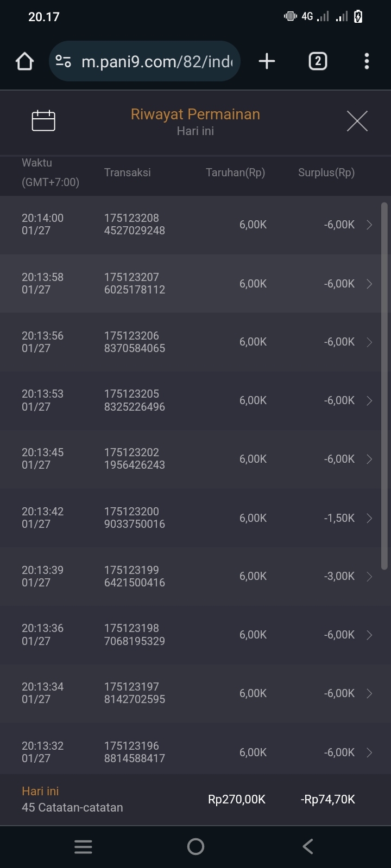Tap the browser home icon

[24, 61]
